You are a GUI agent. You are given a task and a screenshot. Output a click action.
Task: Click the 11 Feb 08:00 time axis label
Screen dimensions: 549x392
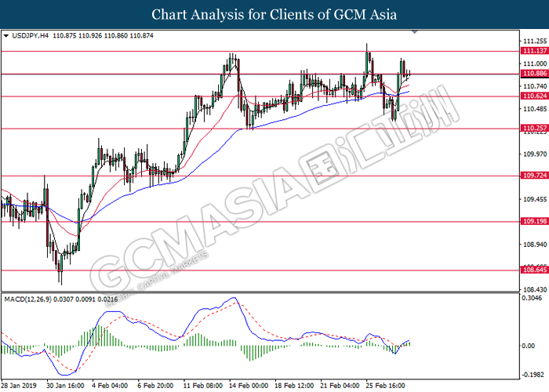click(x=202, y=386)
